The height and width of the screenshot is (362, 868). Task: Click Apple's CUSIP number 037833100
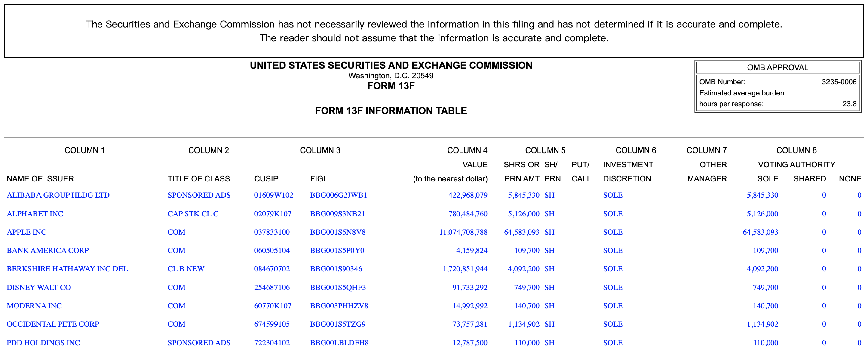[x=271, y=232]
